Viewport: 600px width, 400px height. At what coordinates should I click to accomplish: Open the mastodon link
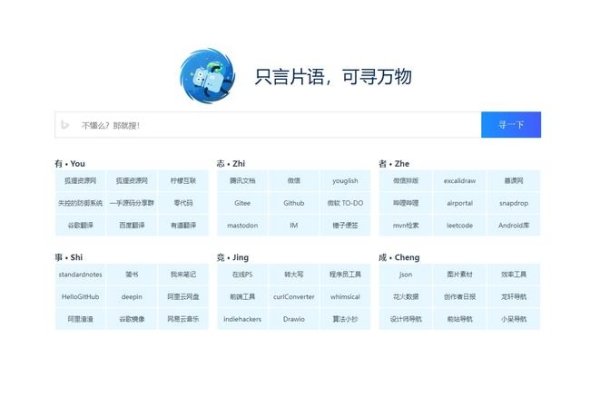242,225
